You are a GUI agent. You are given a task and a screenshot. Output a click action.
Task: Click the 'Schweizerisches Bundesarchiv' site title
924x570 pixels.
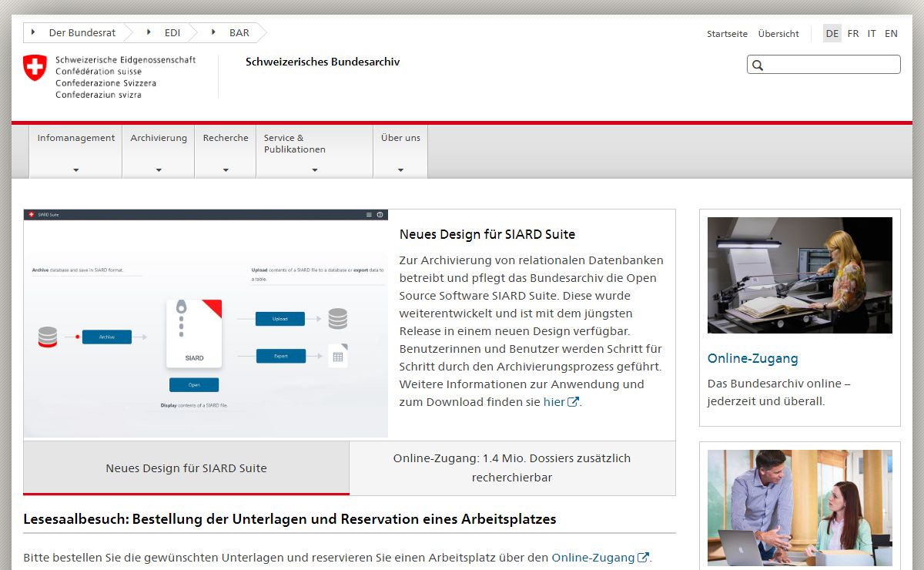[323, 62]
